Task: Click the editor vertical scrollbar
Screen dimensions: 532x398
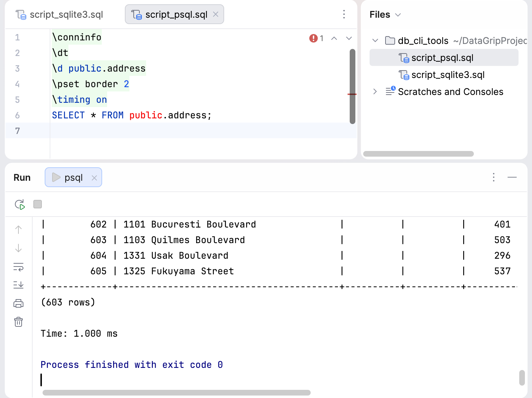Action: pos(353,86)
